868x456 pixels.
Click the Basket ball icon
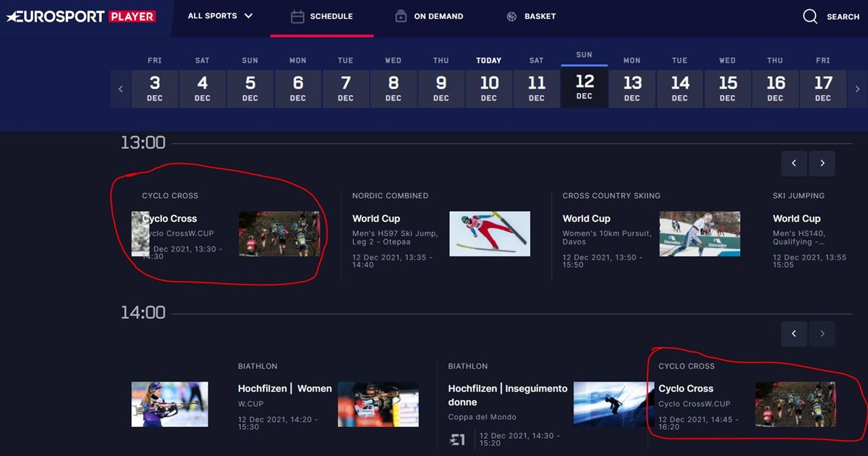click(511, 17)
